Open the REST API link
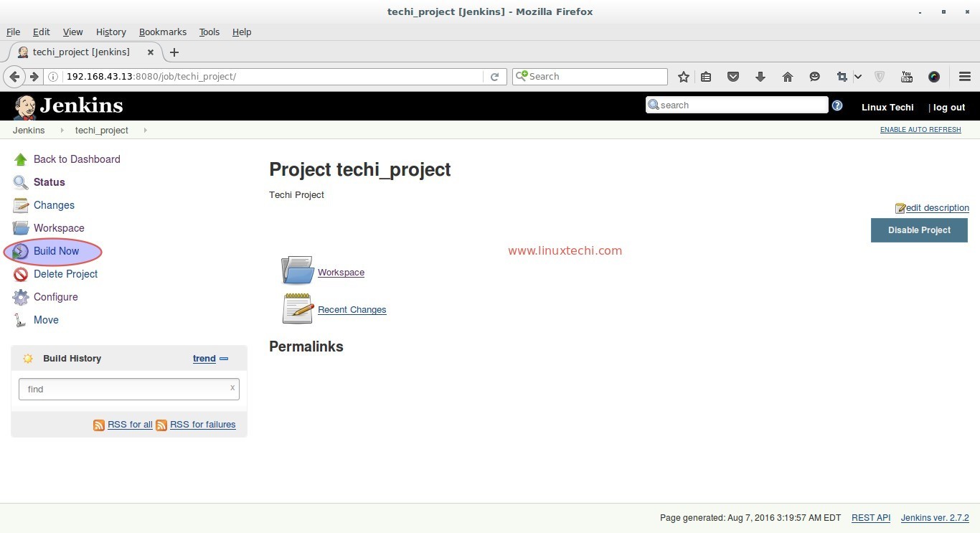980x533 pixels. [x=870, y=517]
